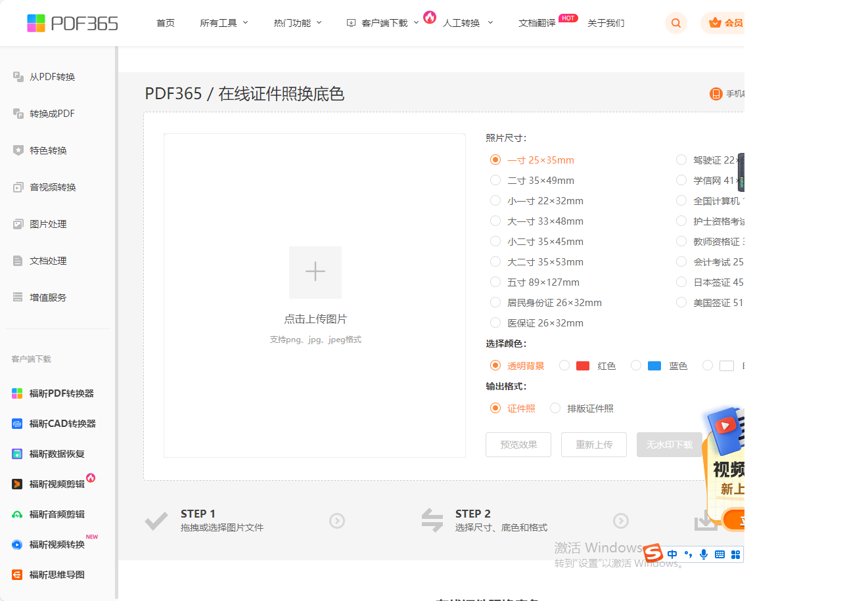Click the 图片处理 sidebar icon
Viewport: 868px width, 601px height.
click(18, 224)
